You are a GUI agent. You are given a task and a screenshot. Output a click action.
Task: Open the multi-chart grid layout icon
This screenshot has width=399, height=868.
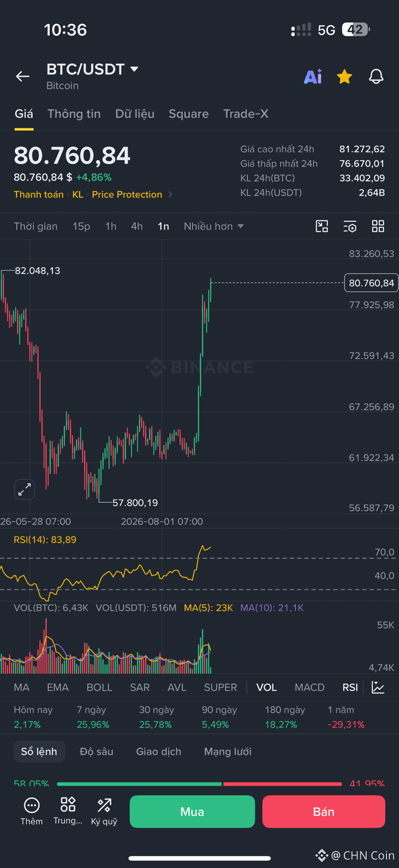(378, 226)
